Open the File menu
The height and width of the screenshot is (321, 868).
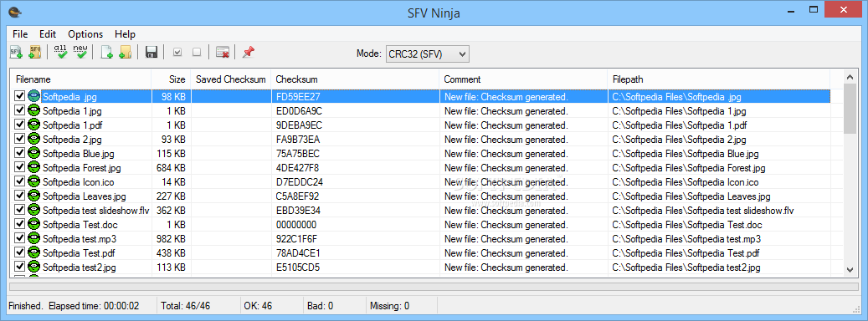click(20, 33)
